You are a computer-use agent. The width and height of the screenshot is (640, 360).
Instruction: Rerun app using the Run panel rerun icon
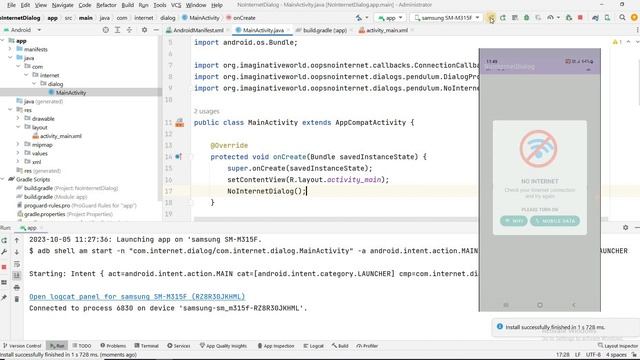(x=4, y=240)
